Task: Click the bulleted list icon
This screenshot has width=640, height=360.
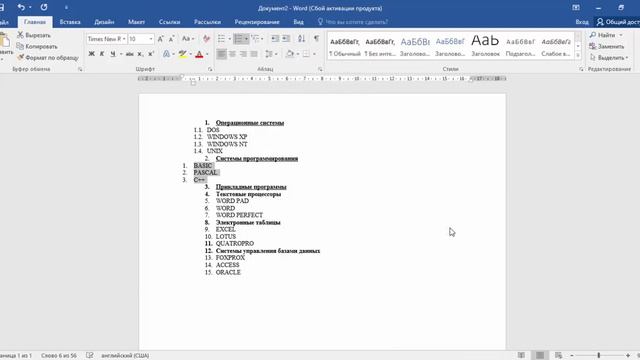Action: coord(221,39)
